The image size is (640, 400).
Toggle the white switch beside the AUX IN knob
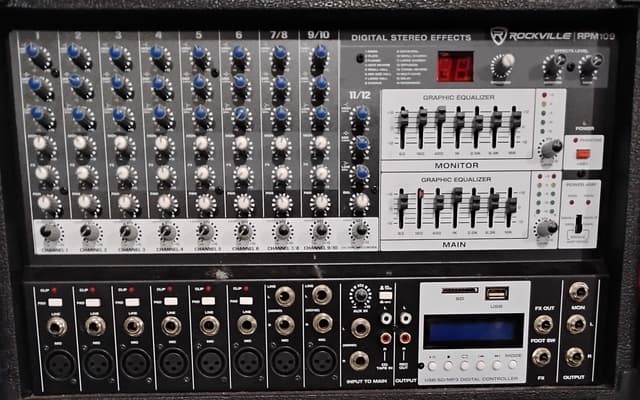(386, 296)
